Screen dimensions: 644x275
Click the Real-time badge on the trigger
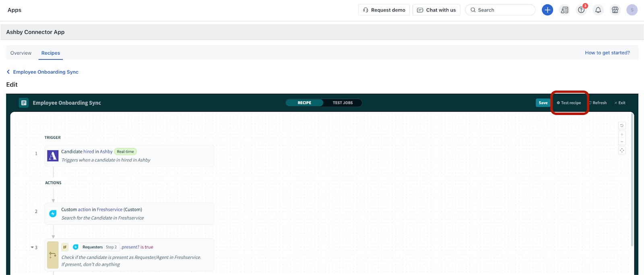click(x=126, y=152)
